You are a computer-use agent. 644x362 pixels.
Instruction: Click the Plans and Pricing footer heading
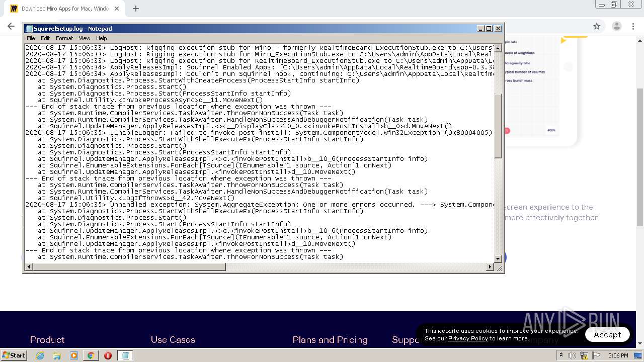[x=330, y=340]
